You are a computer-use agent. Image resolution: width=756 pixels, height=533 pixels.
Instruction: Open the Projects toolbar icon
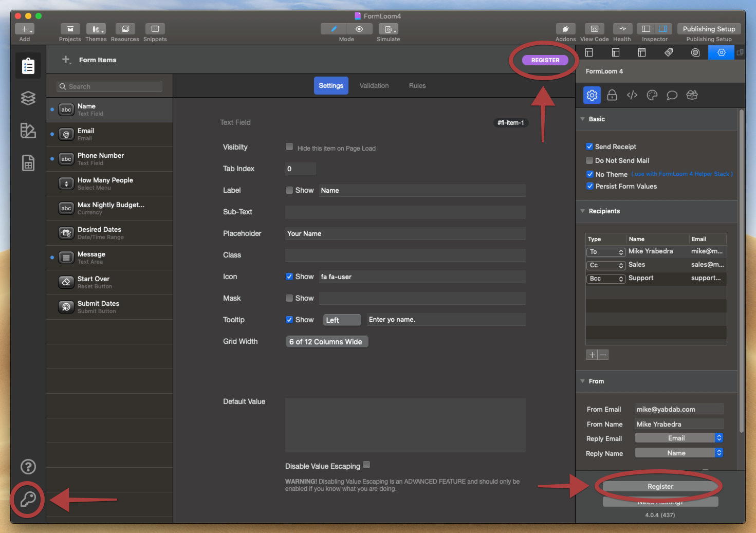pos(70,29)
